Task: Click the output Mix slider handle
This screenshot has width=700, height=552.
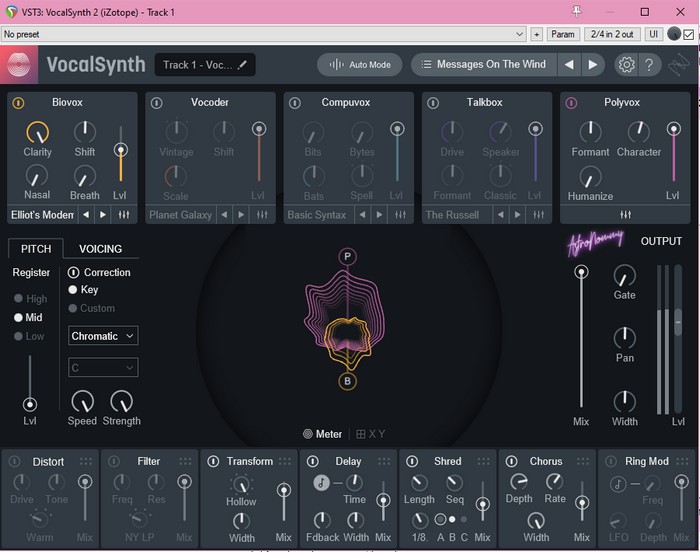Action: pyautogui.click(x=581, y=273)
